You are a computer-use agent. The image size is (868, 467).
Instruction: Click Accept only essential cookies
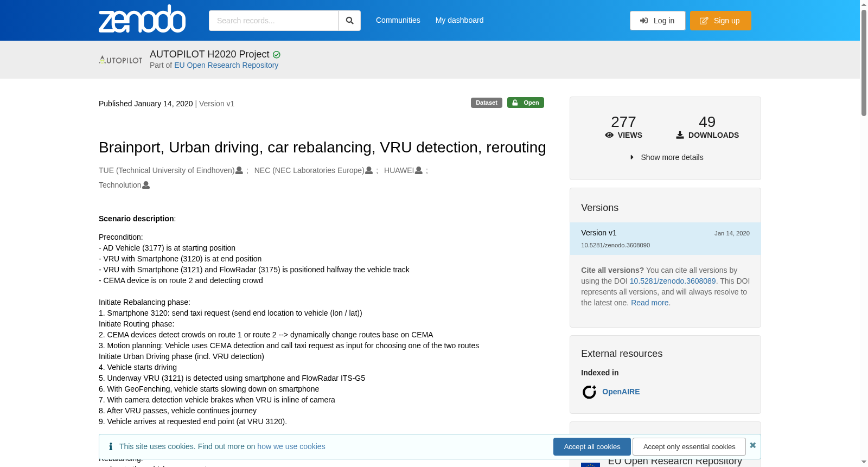(x=689, y=447)
